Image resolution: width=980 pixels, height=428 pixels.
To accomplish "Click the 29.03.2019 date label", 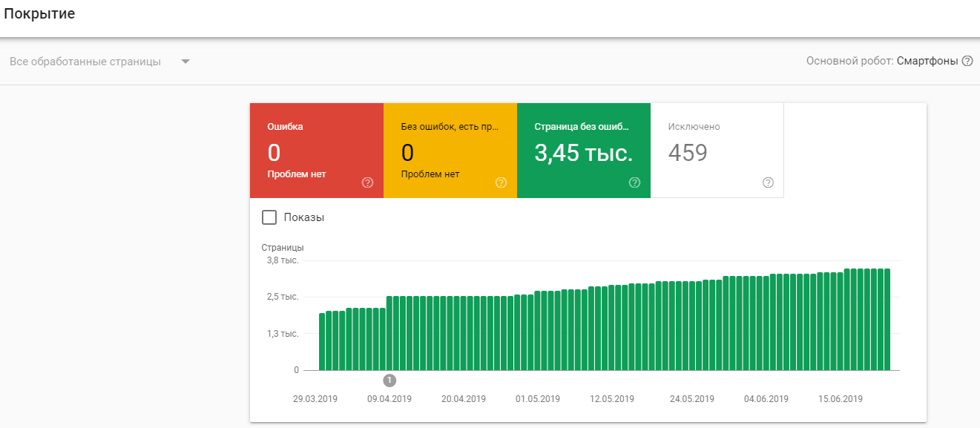I will [315, 399].
